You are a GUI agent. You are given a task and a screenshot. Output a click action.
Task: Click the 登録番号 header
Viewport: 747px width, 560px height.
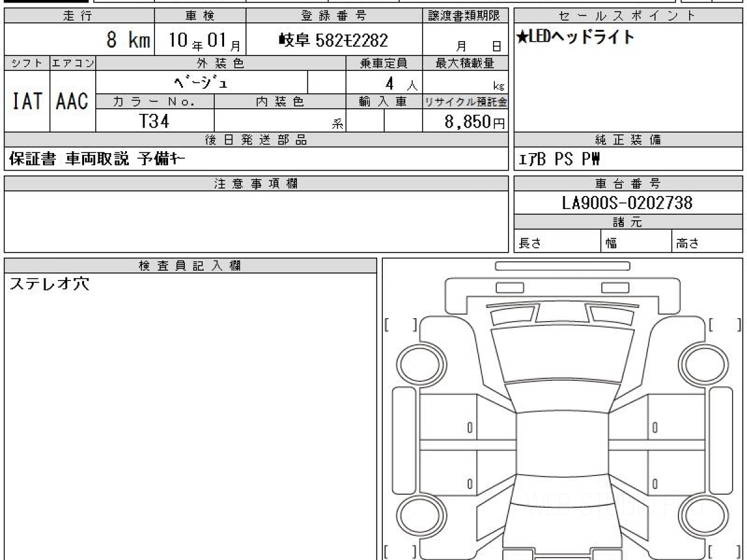point(334,16)
